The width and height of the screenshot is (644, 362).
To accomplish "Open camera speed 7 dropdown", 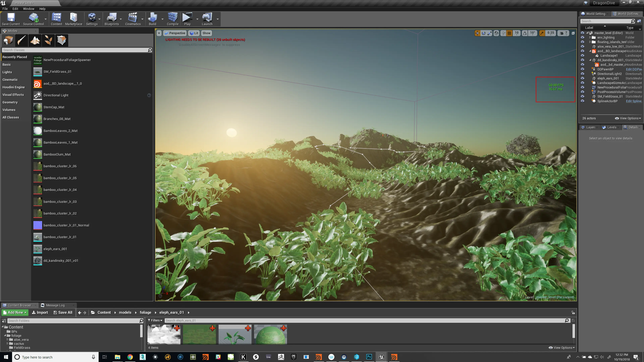I will click(x=563, y=33).
